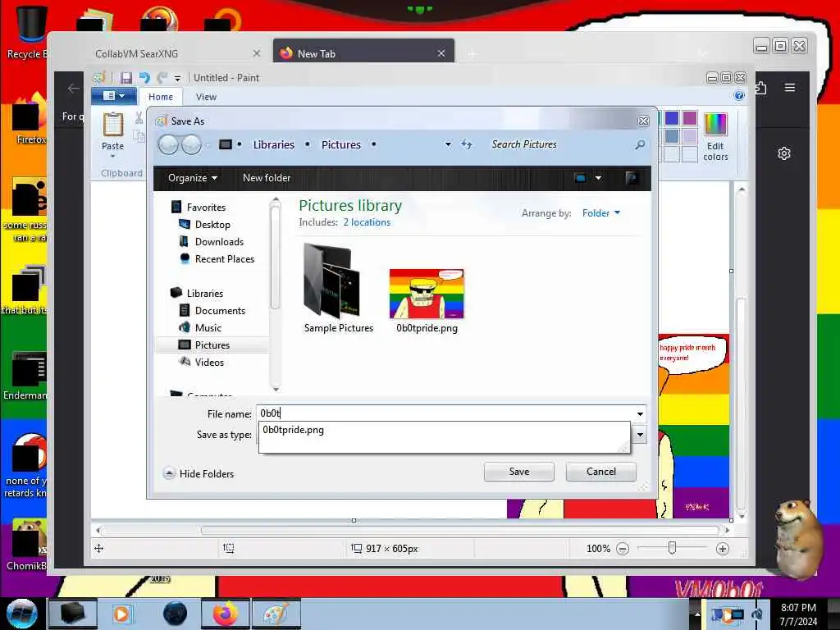Select the Sample Pictures folder

tap(338, 289)
